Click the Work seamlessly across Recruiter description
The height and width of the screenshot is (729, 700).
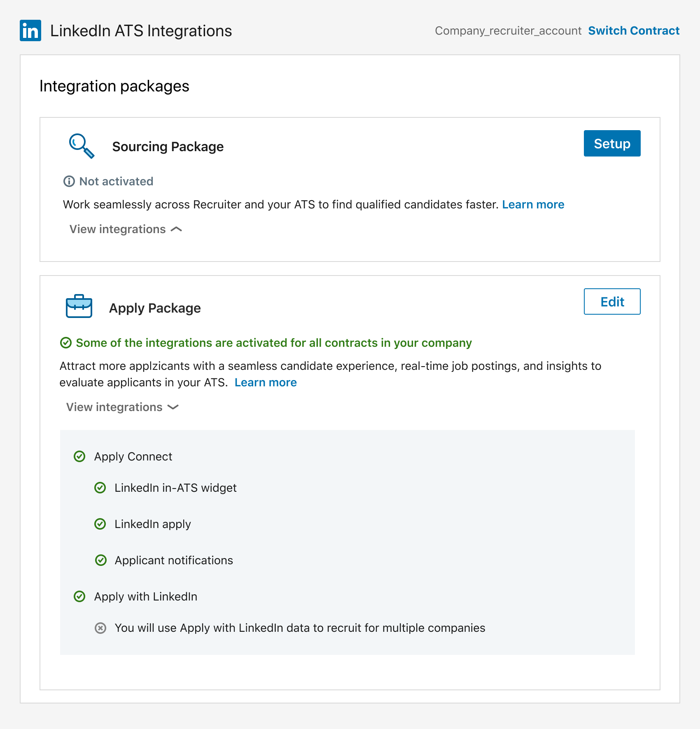coord(281,204)
